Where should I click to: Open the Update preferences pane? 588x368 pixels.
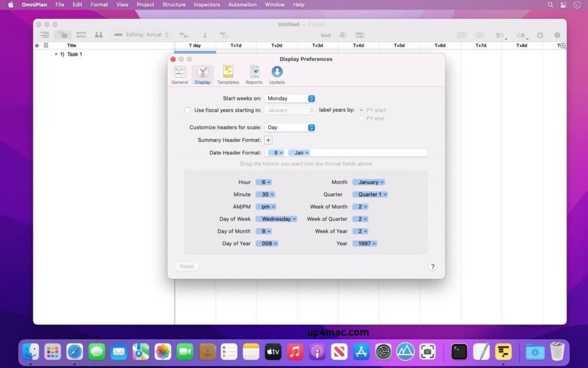tap(276, 74)
